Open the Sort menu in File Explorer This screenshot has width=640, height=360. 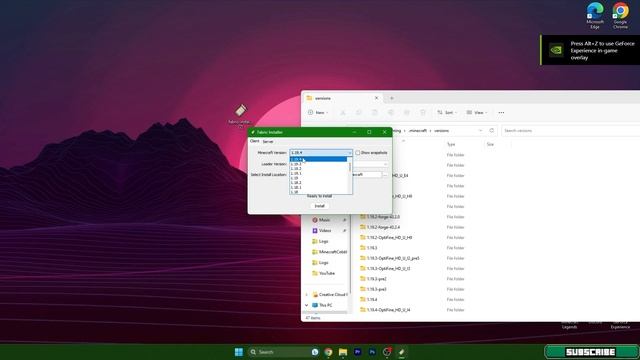[x=447, y=113]
